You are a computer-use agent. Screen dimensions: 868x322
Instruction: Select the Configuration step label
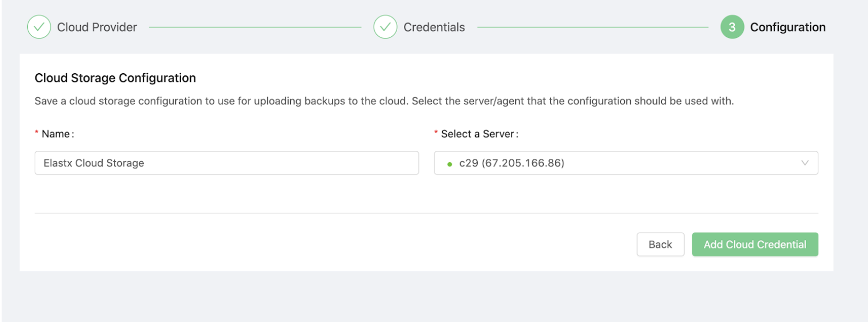coord(787,27)
